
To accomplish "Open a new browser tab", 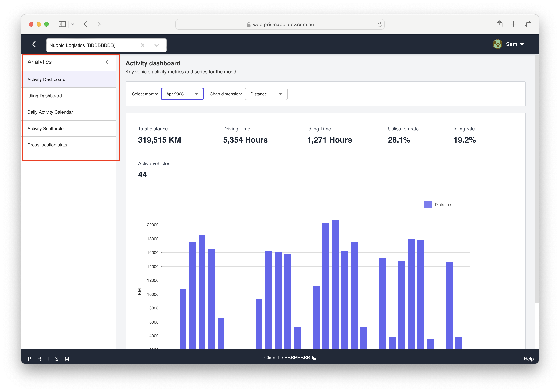I will [513, 24].
